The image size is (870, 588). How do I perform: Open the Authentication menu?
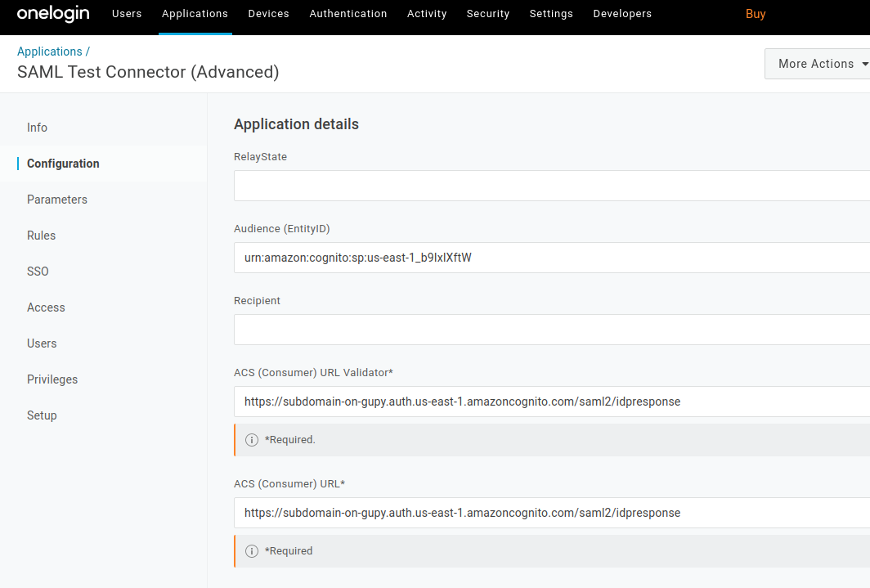tap(348, 14)
